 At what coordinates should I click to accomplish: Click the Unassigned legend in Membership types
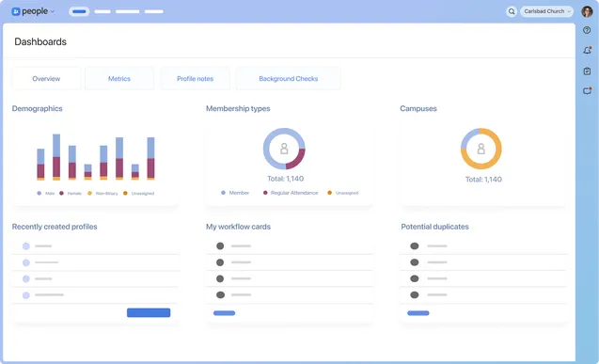[343, 193]
